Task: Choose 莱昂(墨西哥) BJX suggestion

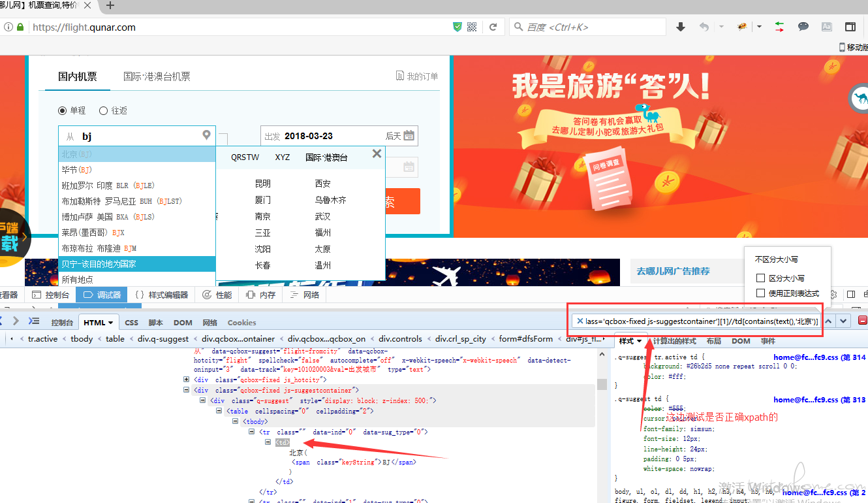Action: coord(137,233)
